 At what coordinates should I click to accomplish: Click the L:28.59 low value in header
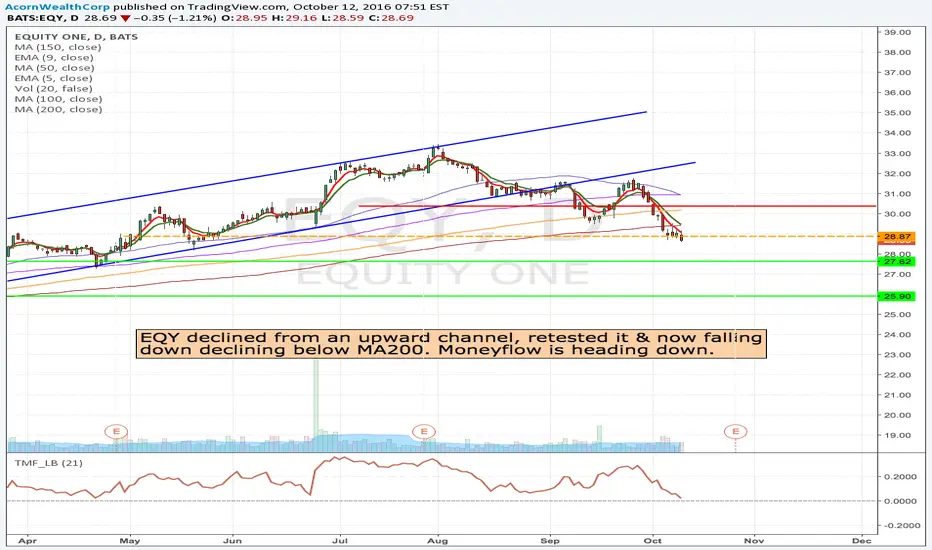point(343,18)
